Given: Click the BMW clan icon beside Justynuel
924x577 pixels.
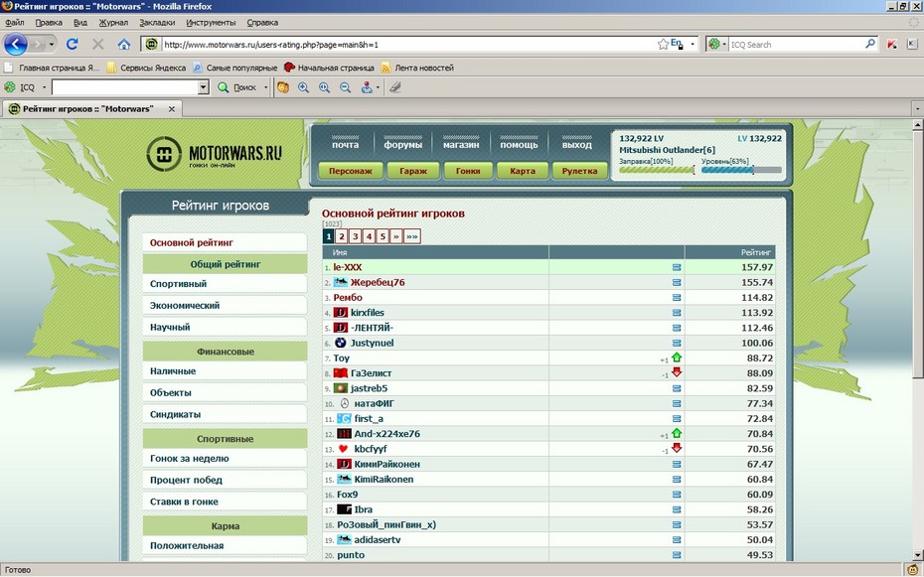Looking at the screenshot, I should tap(340, 343).
